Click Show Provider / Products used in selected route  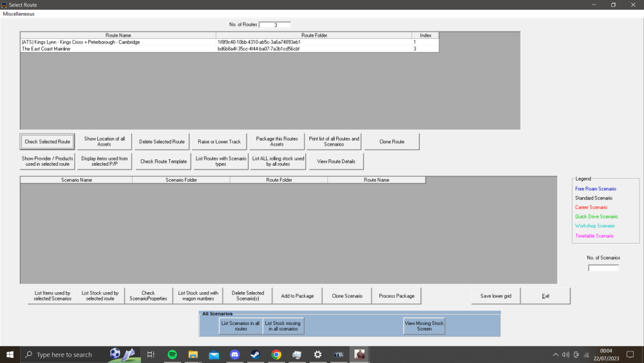click(47, 161)
